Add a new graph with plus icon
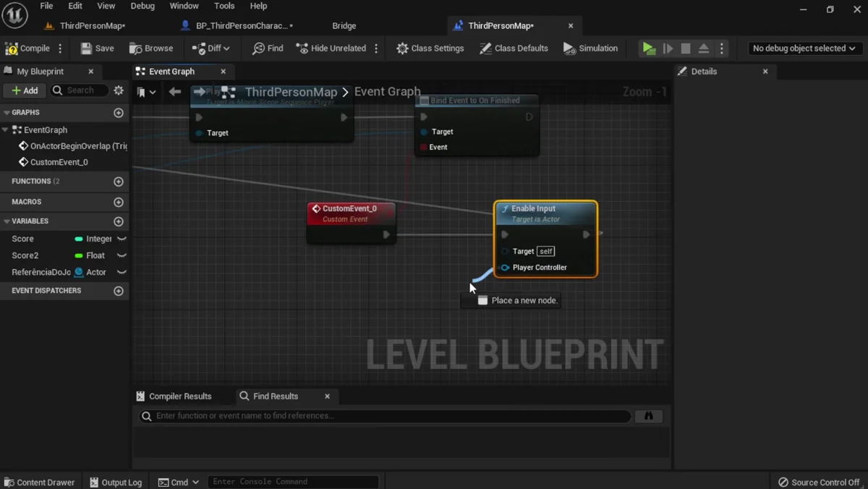The width and height of the screenshot is (868, 489). (119, 113)
